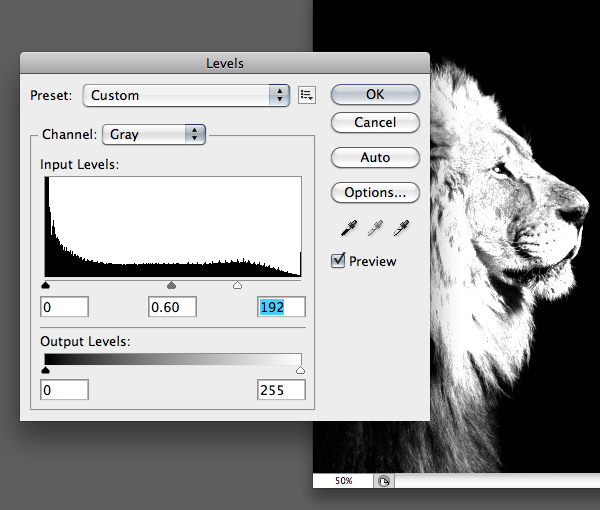The image size is (600, 510).
Task: Toggle the Preview checkbox
Action: coord(338,261)
